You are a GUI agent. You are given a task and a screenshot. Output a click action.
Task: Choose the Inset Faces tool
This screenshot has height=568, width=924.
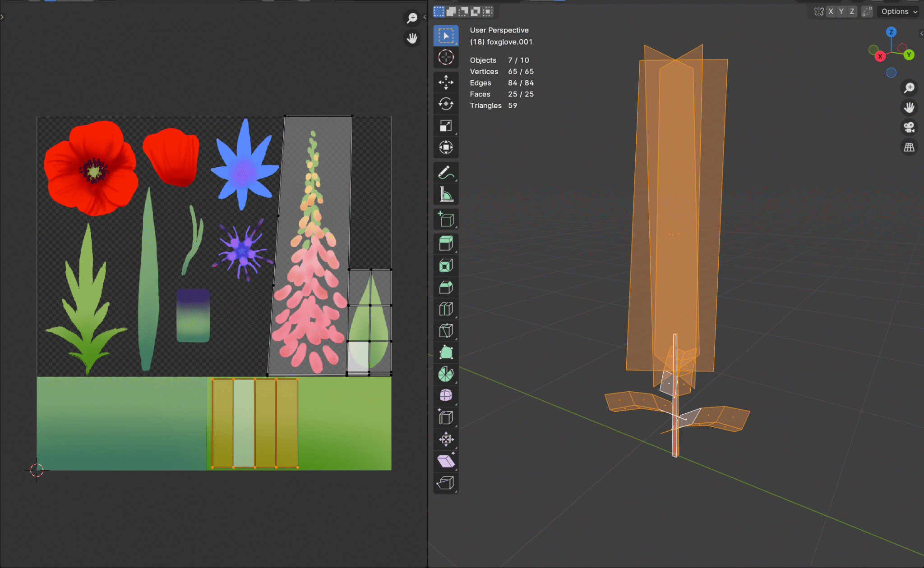(446, 266)
